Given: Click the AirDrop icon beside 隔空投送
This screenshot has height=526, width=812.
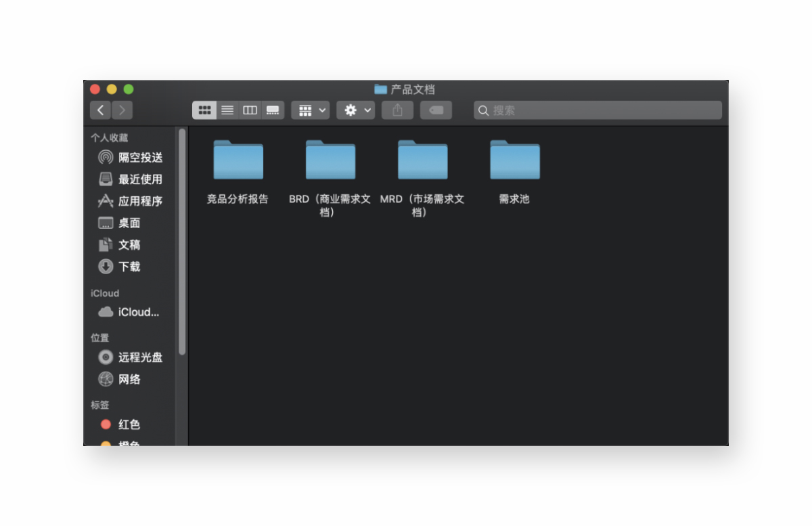Looking at the screenshot, I should (106, 158).
